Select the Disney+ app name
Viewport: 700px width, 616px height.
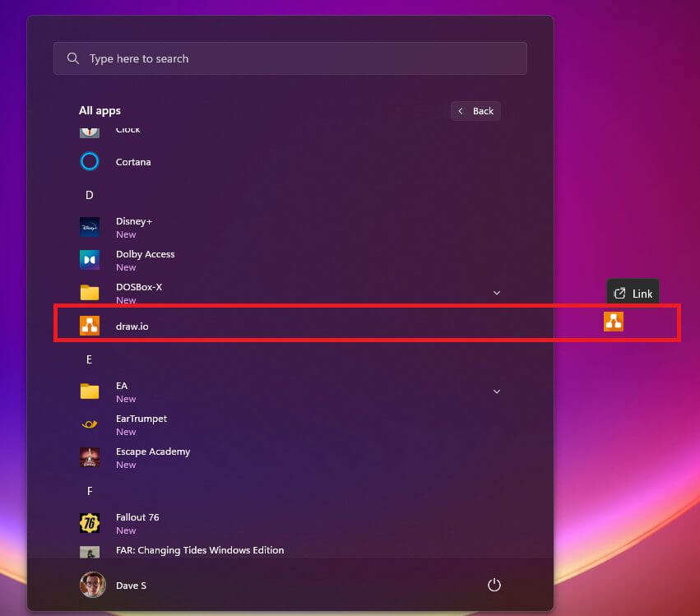click(x=134, y=221)
